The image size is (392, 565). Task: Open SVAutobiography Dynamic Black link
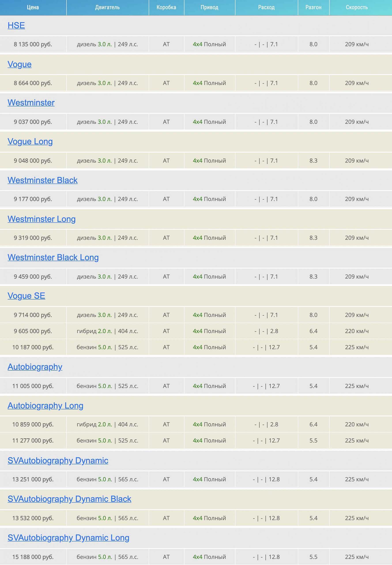[x=69, y=499]
